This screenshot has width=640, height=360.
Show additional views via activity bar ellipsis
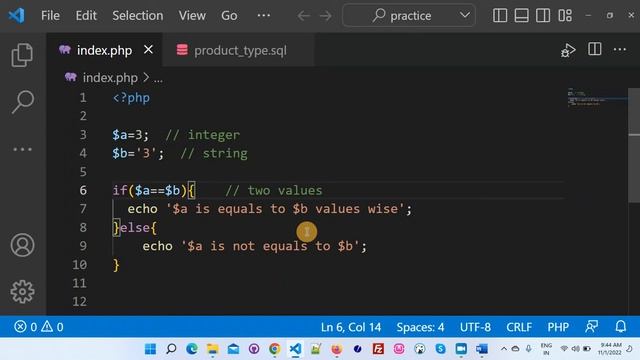click(x=22, y=149)
